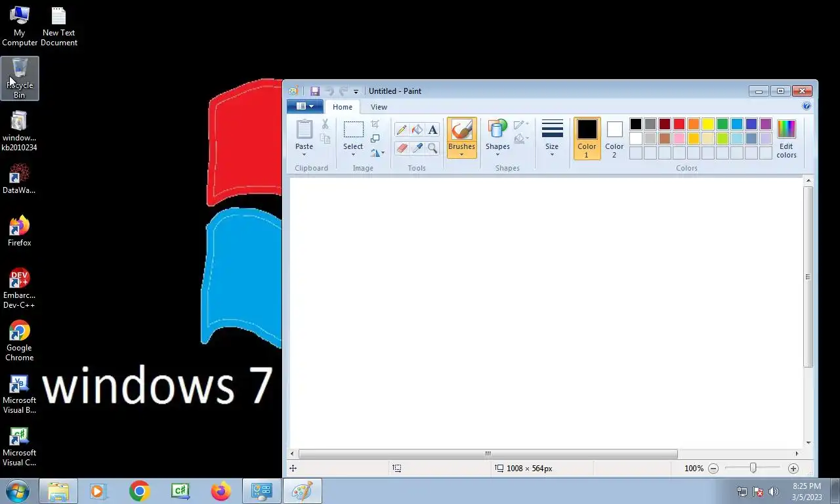Select the My Computer desktop icon
The height and width of the screenshot is (504, 840).
click(19, 26)
